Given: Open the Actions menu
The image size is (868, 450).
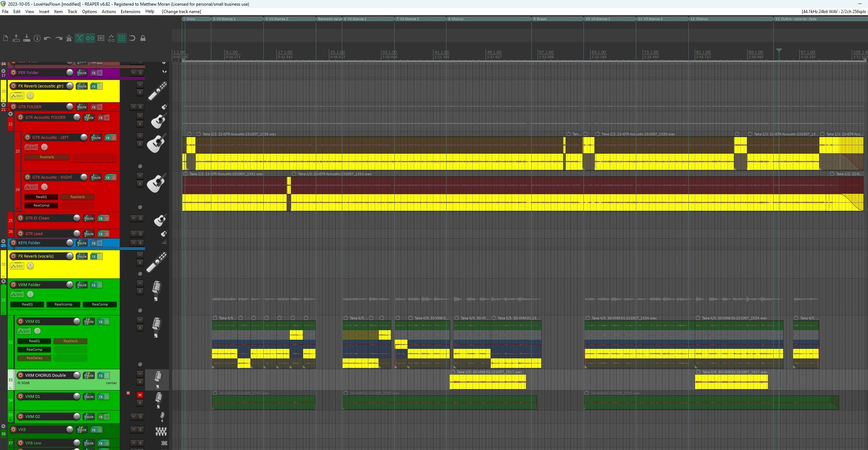Looking at the screenshot, I should tap(109, 11).
